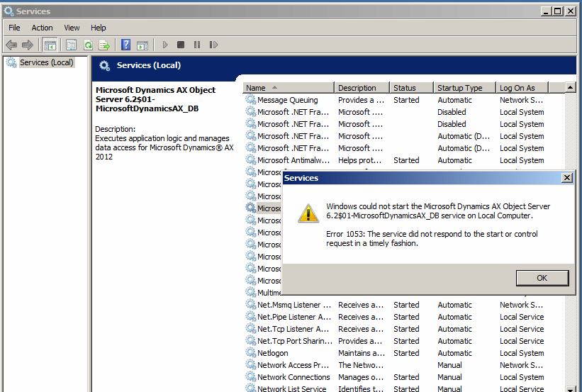Click the gear icon beside Microsoft Antimalw...
This screenshot has width=582, height=392.
click(x=250, y=159)
